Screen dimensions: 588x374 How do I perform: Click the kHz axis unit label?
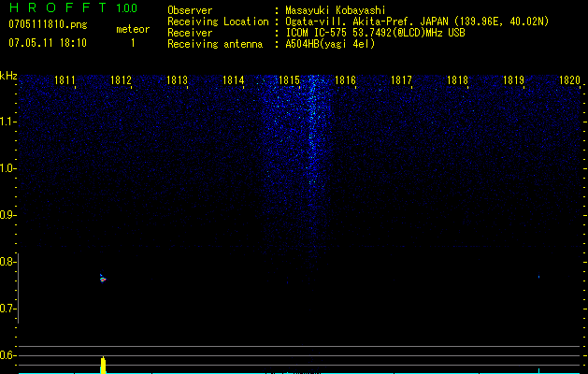8,76
